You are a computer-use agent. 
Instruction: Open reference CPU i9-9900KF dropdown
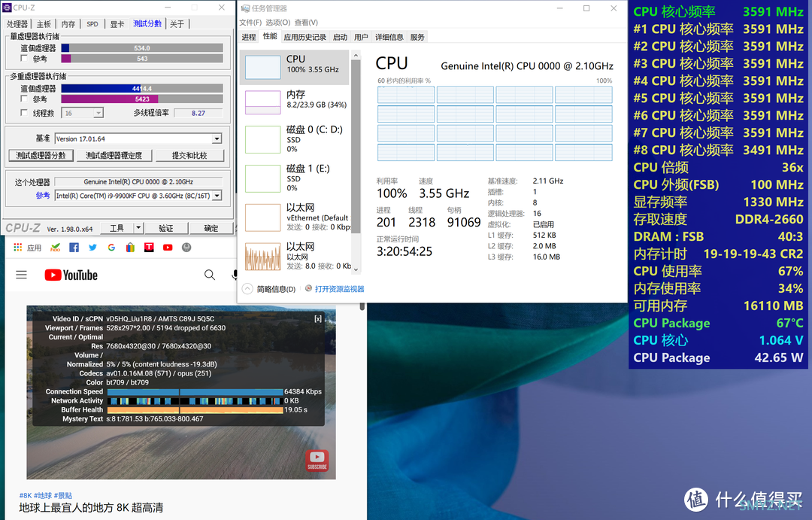point(217,196)
